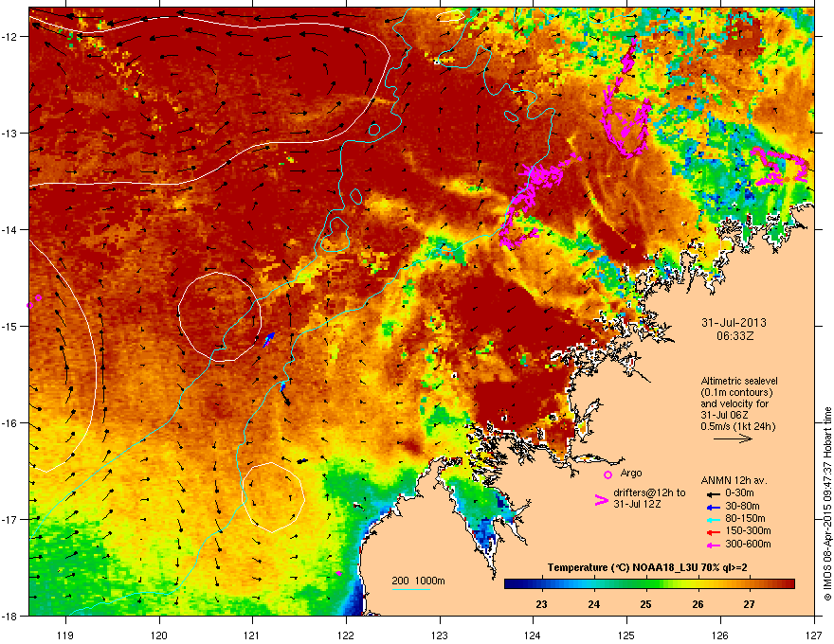Click the '122' longitude axis label

pos(346,635)
